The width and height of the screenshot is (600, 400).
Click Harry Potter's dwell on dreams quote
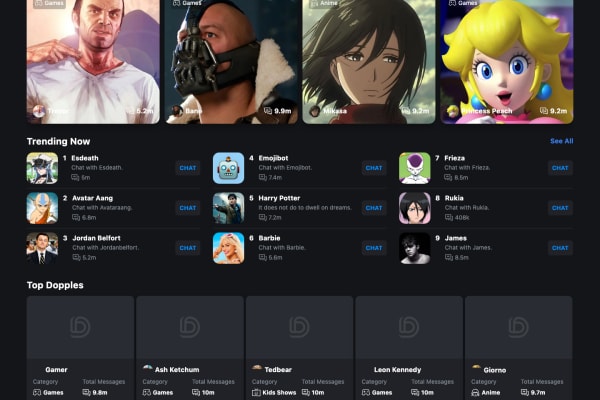305,208
